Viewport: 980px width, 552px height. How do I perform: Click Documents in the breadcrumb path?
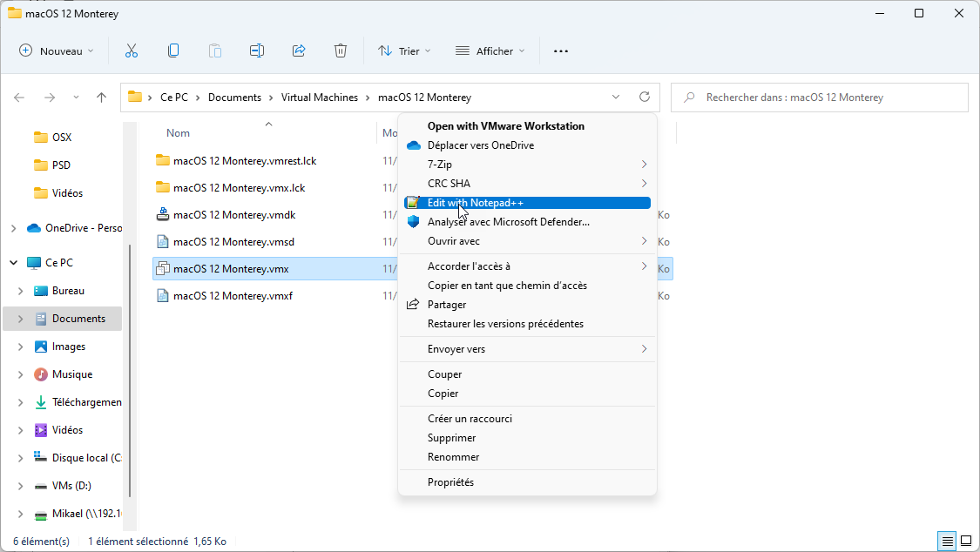point(234,98)
